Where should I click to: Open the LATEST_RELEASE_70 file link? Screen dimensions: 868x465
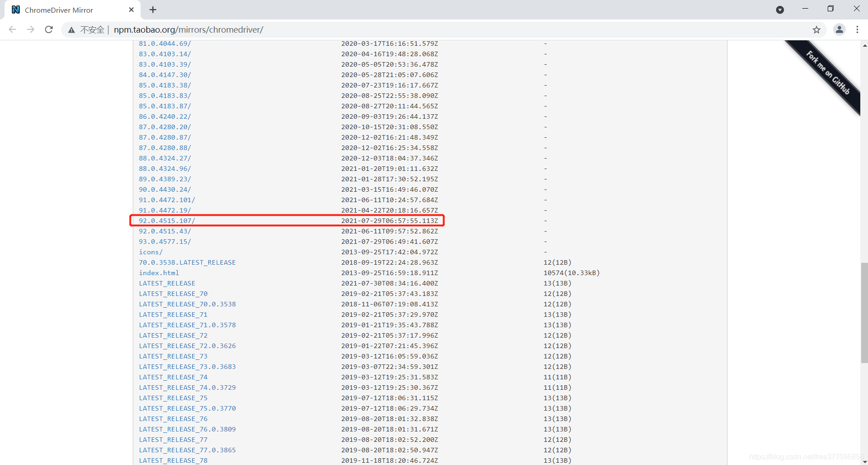click(173, 294)
